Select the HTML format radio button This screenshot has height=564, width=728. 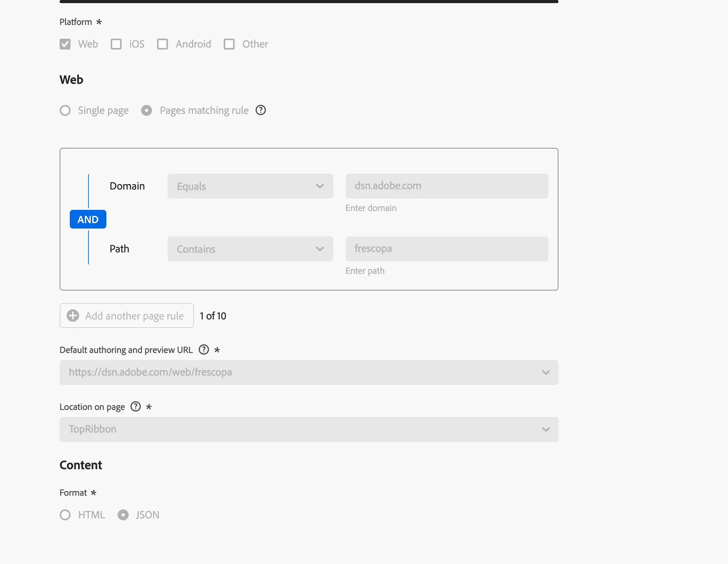(65, 515)
